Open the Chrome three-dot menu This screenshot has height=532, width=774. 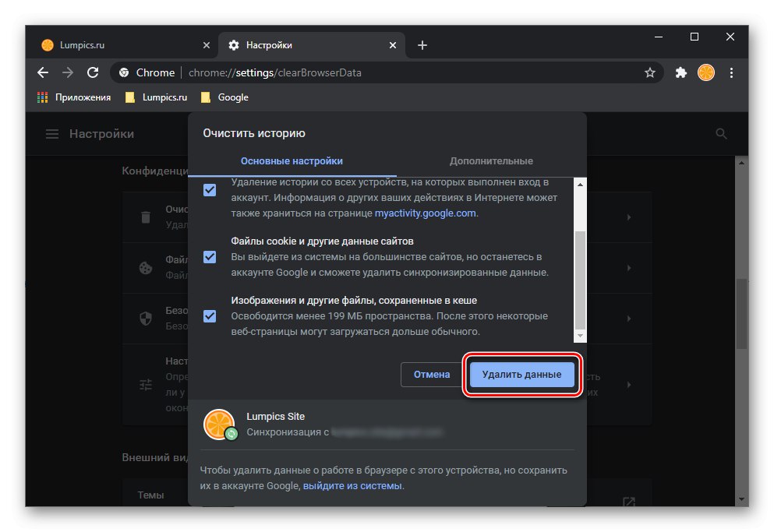click(731, 72)
